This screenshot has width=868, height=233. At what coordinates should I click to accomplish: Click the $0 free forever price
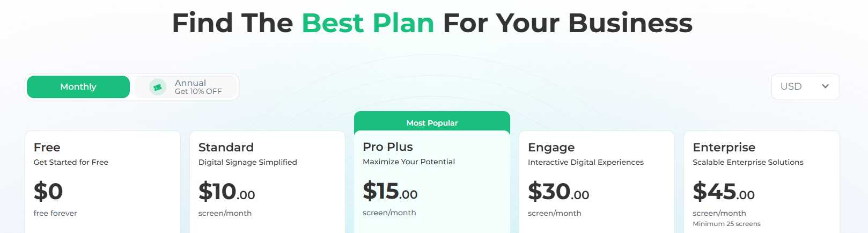point(48,191)
